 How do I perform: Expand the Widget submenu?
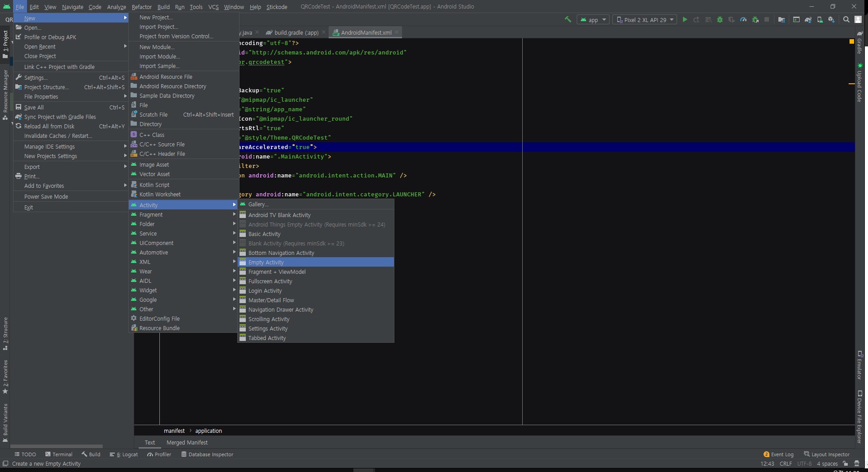[x=184, y=290]
